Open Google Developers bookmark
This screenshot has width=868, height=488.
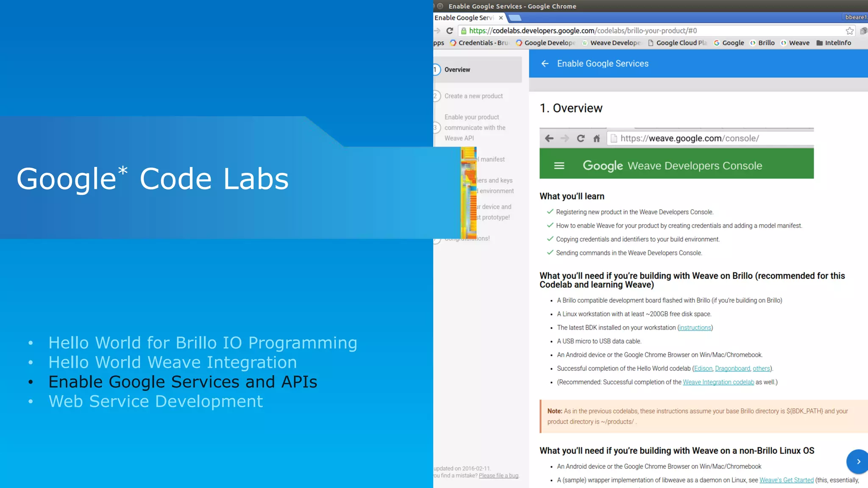coord(545,43)
